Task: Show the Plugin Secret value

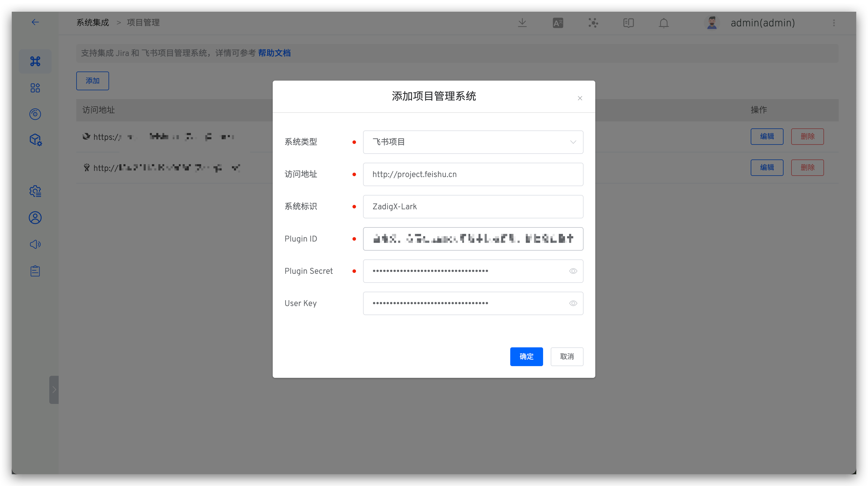Action: pos(573,271)
